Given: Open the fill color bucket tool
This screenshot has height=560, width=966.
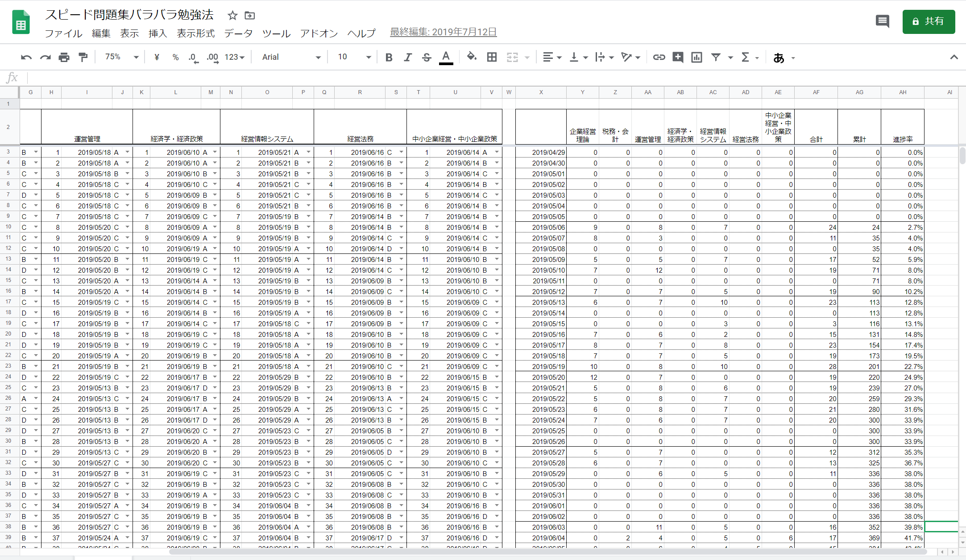Looking at the screenshot, I should (x=471, y=57).
